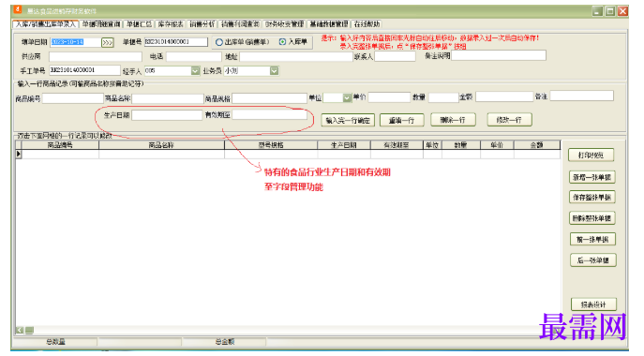Focus the 地址 input field
Screen dimensions: 644x356
click(x=296, y=56)
